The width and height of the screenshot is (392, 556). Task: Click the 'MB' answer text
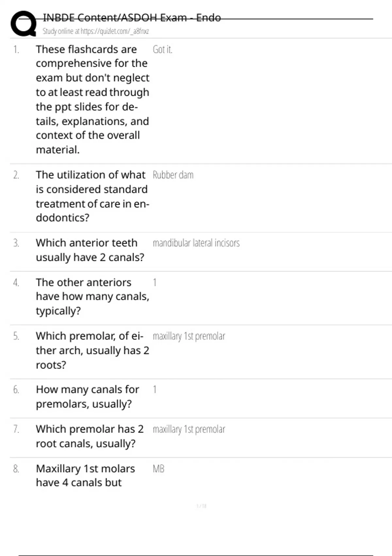pos(158,469)
